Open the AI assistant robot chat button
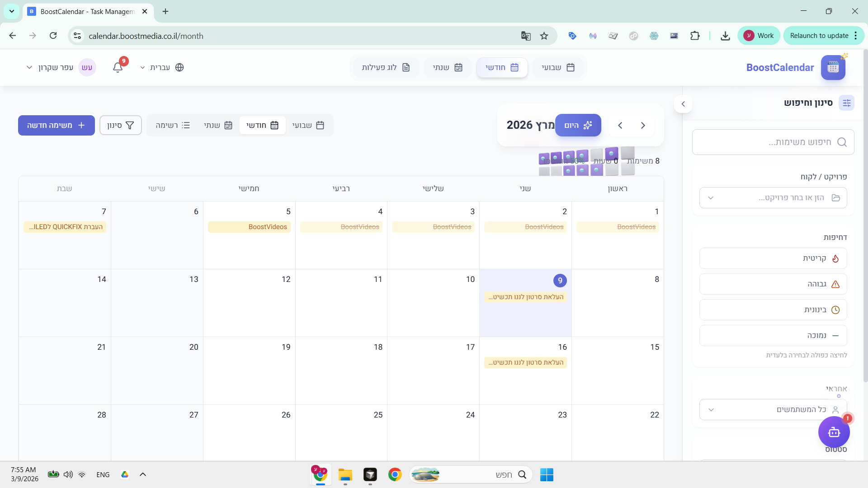 click(x=834, y=432)
